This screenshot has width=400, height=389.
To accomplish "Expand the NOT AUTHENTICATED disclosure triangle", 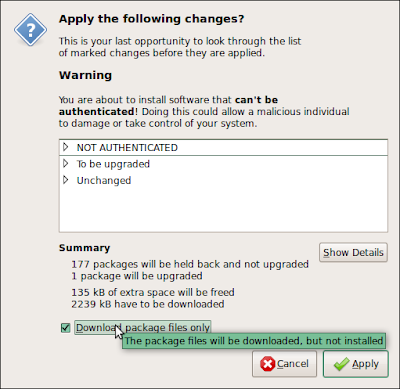I will click(x=66, y=147).
